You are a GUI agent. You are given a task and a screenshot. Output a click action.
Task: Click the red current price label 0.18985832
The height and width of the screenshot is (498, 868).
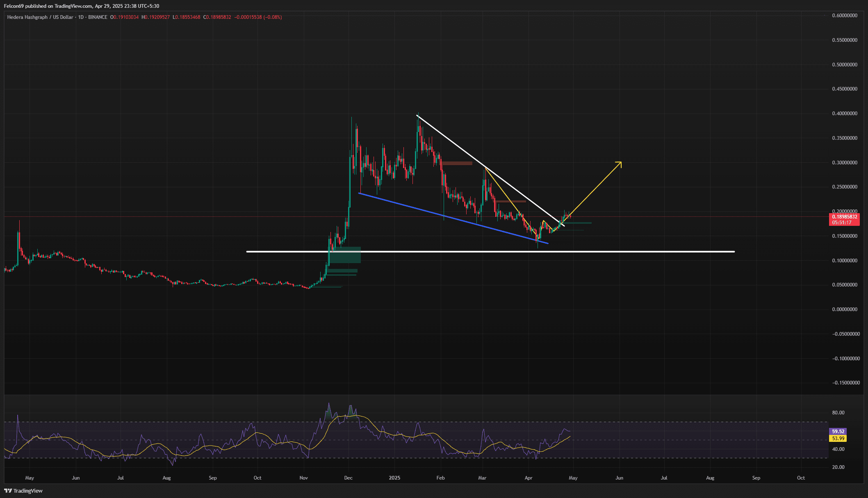[x=844, y=217]
